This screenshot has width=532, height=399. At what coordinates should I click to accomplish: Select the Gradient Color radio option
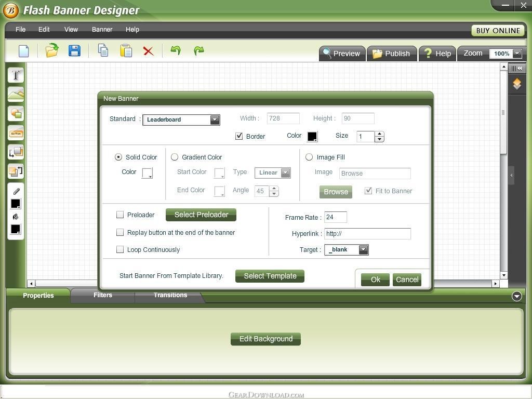(175, 157)
